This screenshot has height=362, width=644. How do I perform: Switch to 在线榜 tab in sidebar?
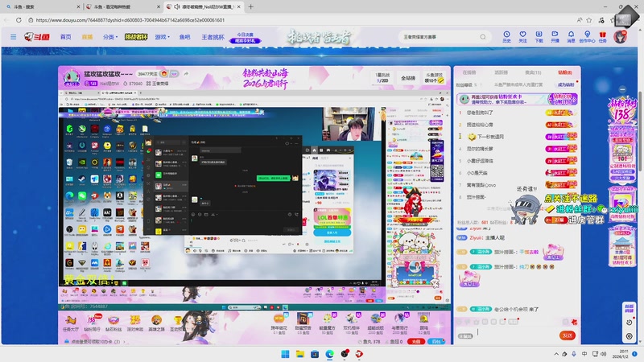(x=469, y=72)
